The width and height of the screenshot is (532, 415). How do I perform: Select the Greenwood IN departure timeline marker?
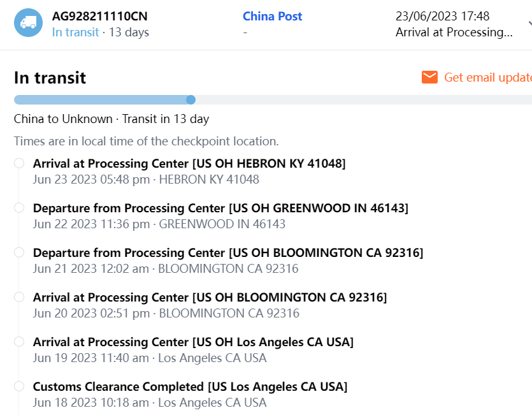[x=19, y=208]
